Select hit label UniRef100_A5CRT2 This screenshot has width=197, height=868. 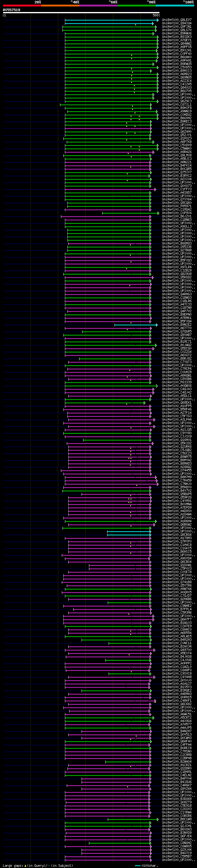click(176, 718)
